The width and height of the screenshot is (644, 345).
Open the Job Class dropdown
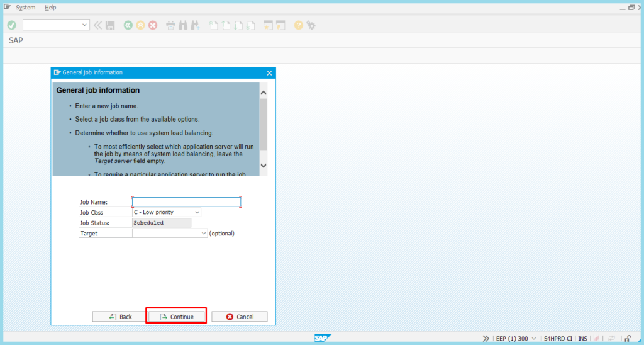[197, 212]
